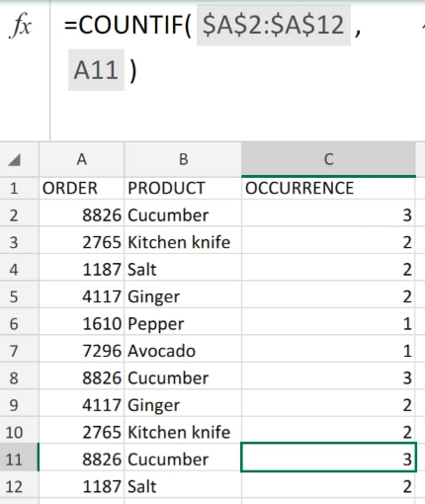Select column C header
The image size is (425, 504).
click(328, 159)
